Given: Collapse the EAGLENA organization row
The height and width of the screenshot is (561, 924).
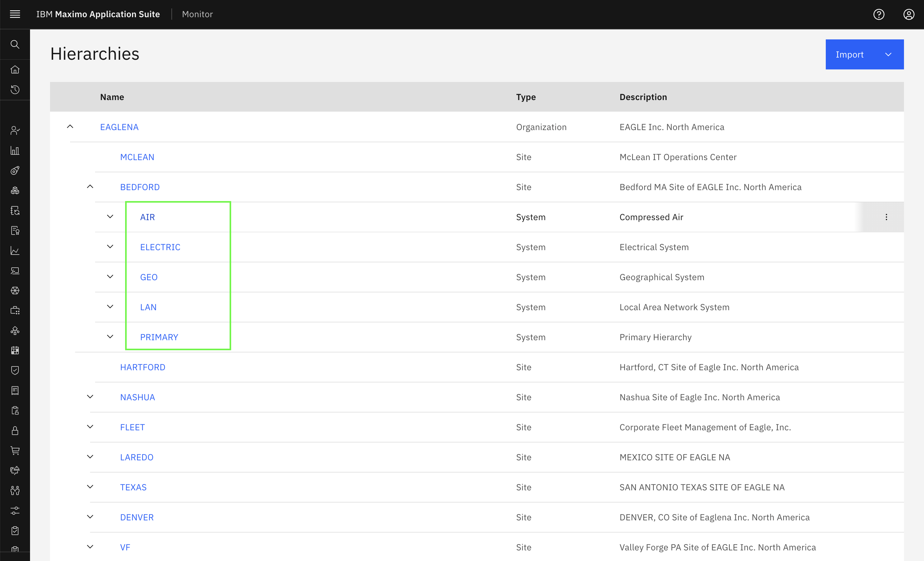Looking at the screenshot, I should click(x=70, y=127).
